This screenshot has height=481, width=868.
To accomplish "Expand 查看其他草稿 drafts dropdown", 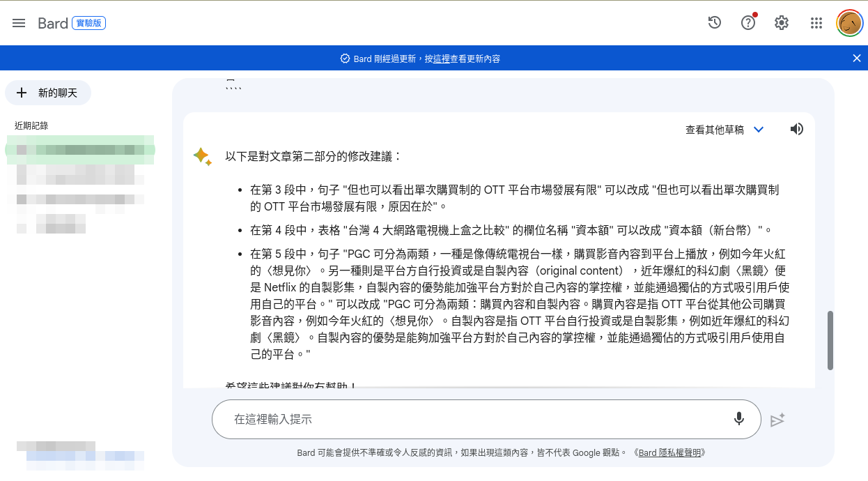I will (724, 130).
